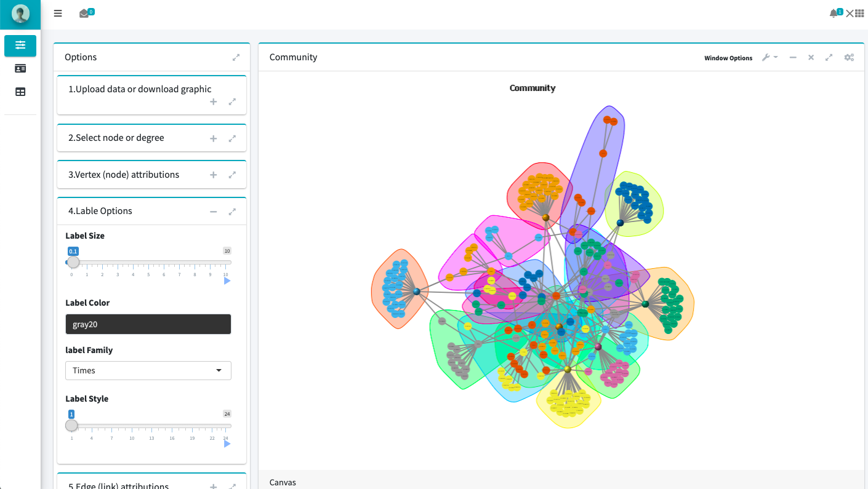Image resolution: width=868 pixels, height=489 pixels.
Task: Maximize Vertex (node) attributions card
Action: (x=232, y=175)
